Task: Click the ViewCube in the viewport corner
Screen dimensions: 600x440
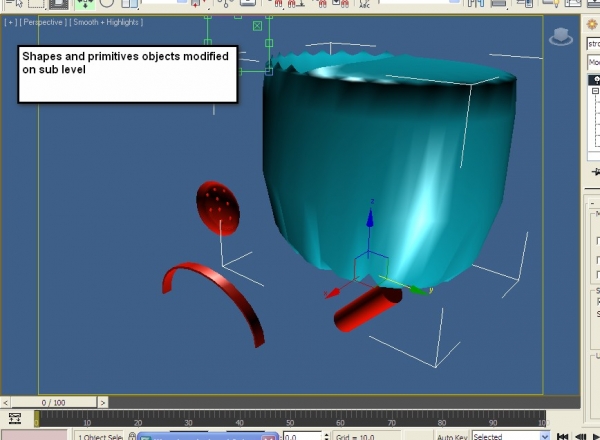Action: point(561,37)
